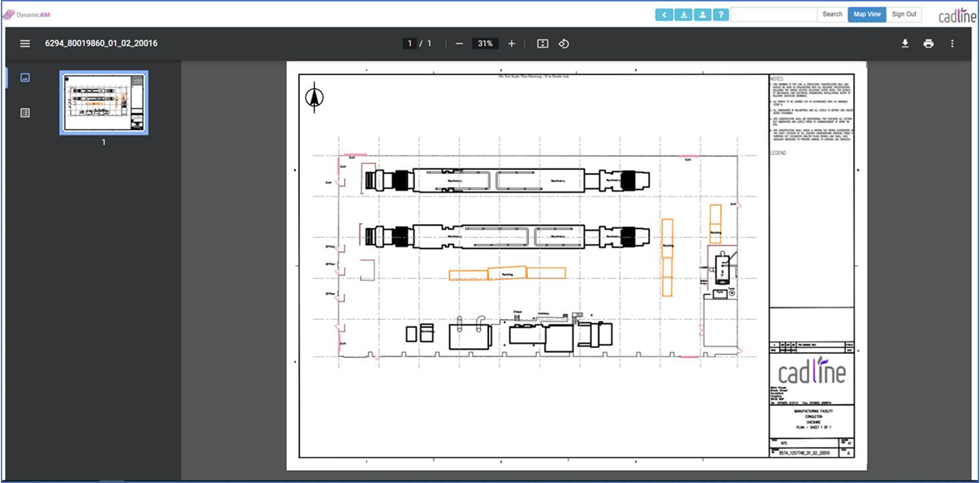980x483 pixels.
Task: Click the north arrow symbol on drawing
Action: point(314,97)
